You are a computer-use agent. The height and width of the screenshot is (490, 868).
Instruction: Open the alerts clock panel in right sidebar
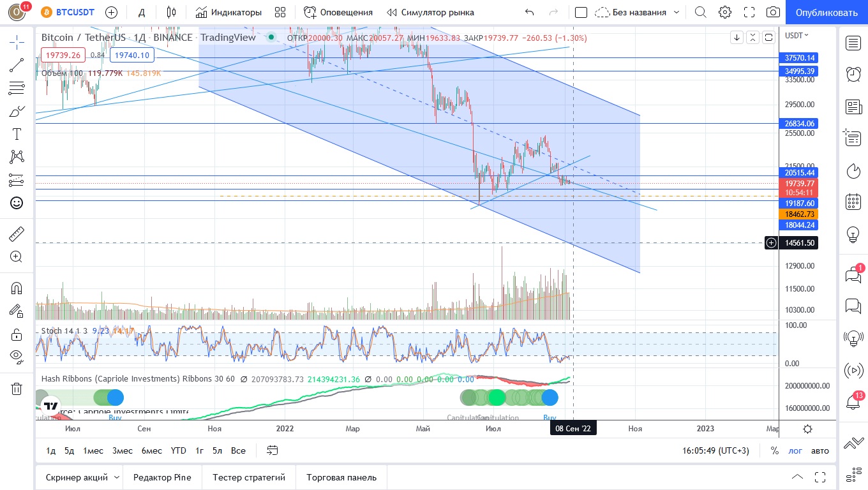[x=853, y=75]
